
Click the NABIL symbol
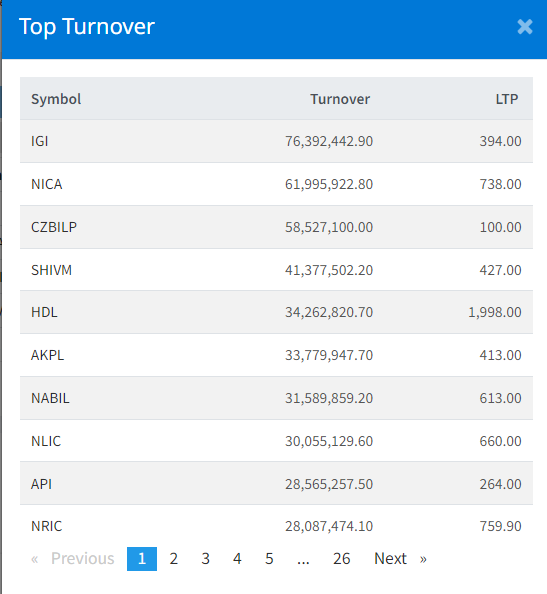[50, 398]
